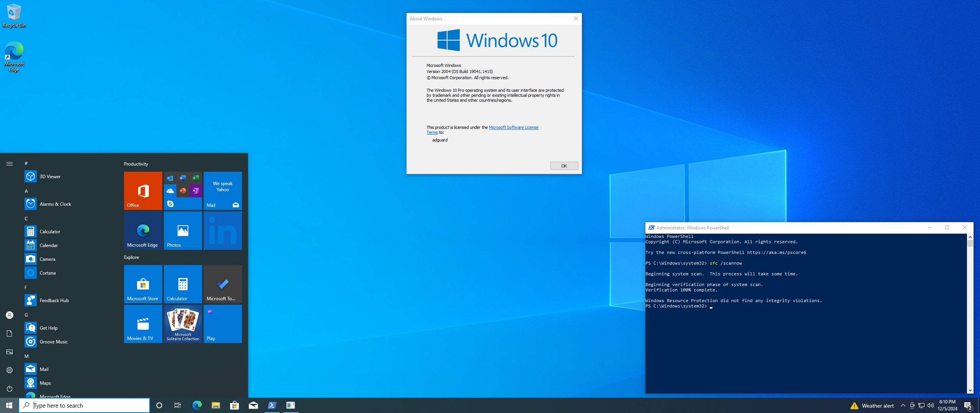This screenshot has width=980, height=413.
Task: Click the Cortana circle on taskbar
Action: (x=159, y=405)
